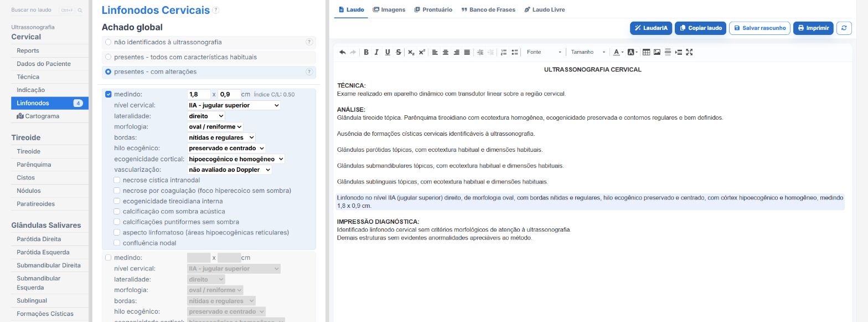Open 'nível cervical' dropdown showing IIA
Viewport: 868px width, 322px height.
tap(234, 105)
